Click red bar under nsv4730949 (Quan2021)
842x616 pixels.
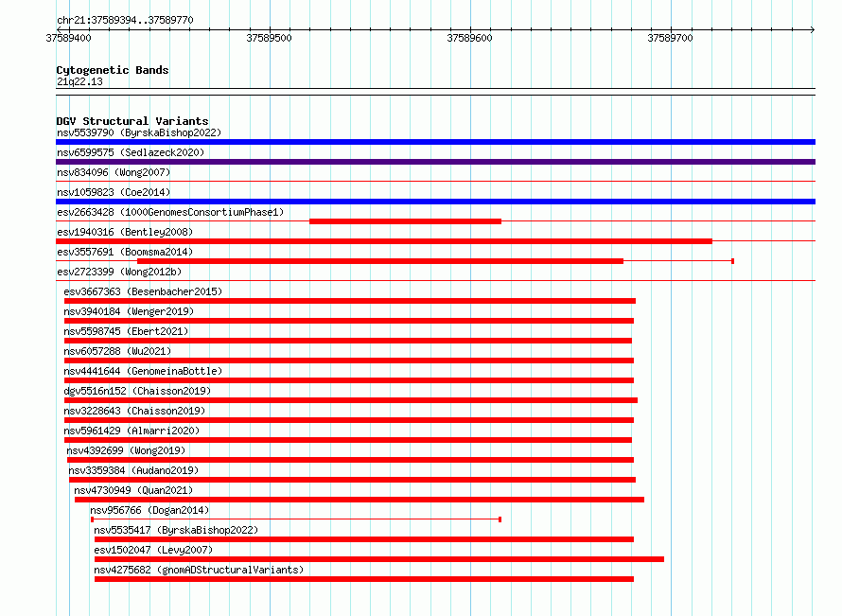pos(360,500)
